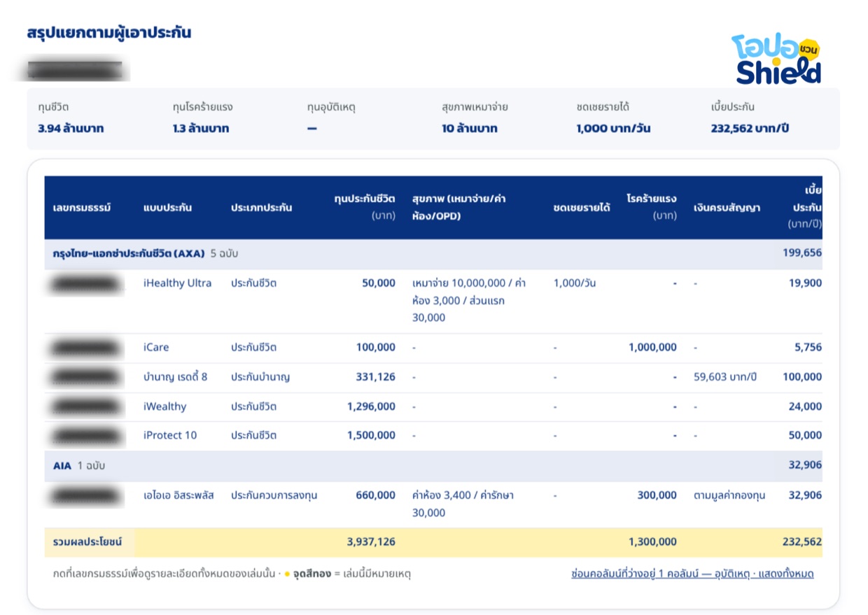
Task: Open the policy number in the iCare row
Action: 85,348
